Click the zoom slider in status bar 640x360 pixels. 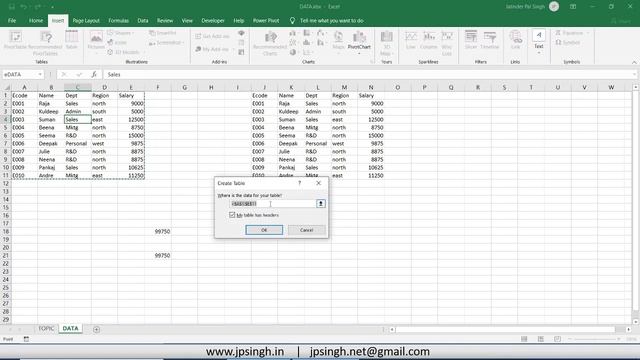594,339
